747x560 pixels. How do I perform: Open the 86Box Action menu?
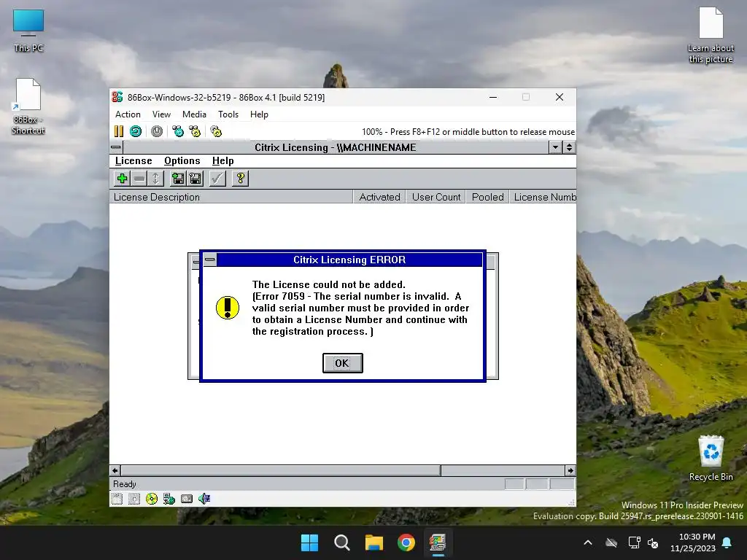pyautogui.click(x=128, y=114)
